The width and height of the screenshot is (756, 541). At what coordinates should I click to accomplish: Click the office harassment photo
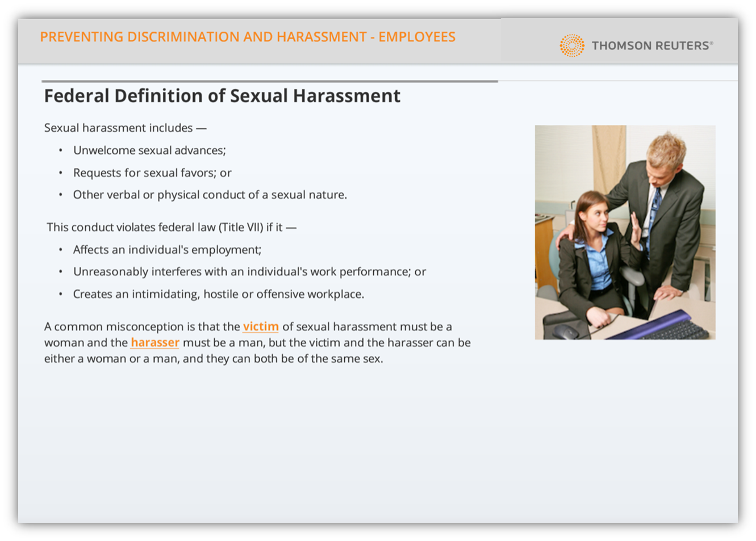click(625, 232)
